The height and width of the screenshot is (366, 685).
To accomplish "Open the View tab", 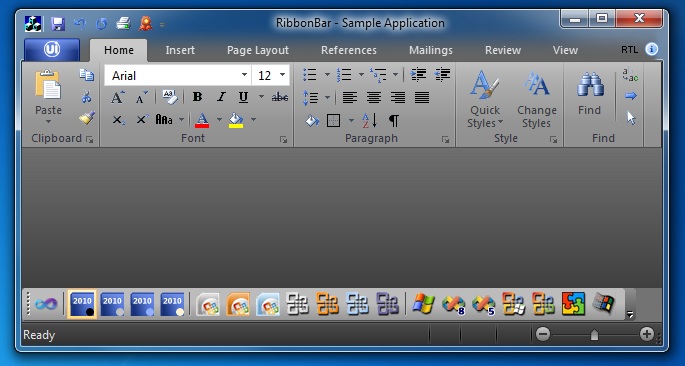I will [565, 50].
